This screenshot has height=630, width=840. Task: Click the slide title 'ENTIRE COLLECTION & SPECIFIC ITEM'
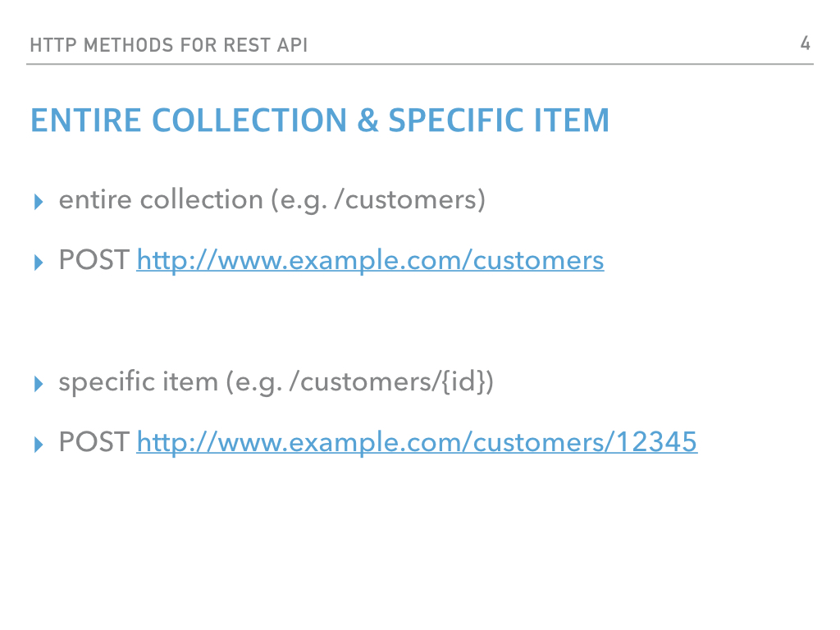point(320,120)
